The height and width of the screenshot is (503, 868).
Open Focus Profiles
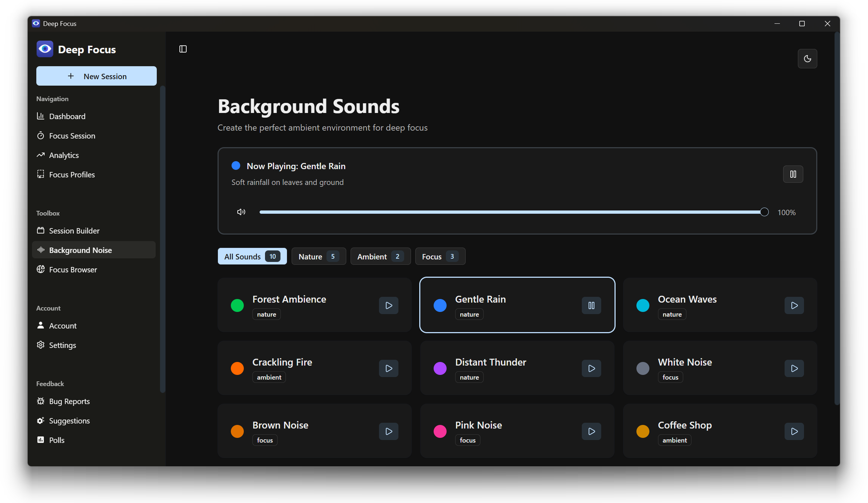point(94,175)
